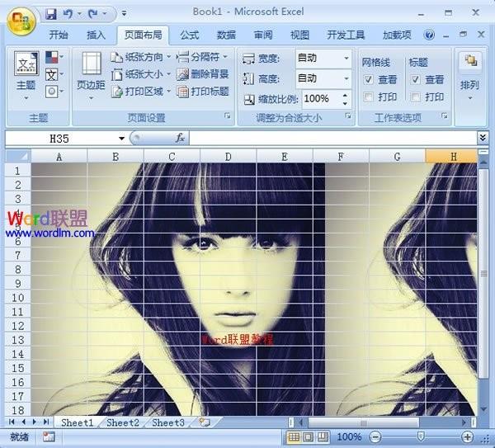The image size is (495, 448).
Task: Insert a new worksheet tab
Action: click(x=205, y=422)
